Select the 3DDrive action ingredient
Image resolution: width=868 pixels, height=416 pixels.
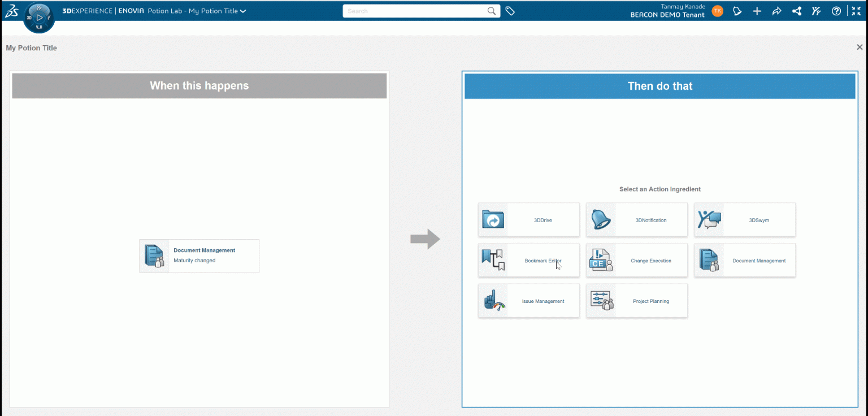(529, 220)
